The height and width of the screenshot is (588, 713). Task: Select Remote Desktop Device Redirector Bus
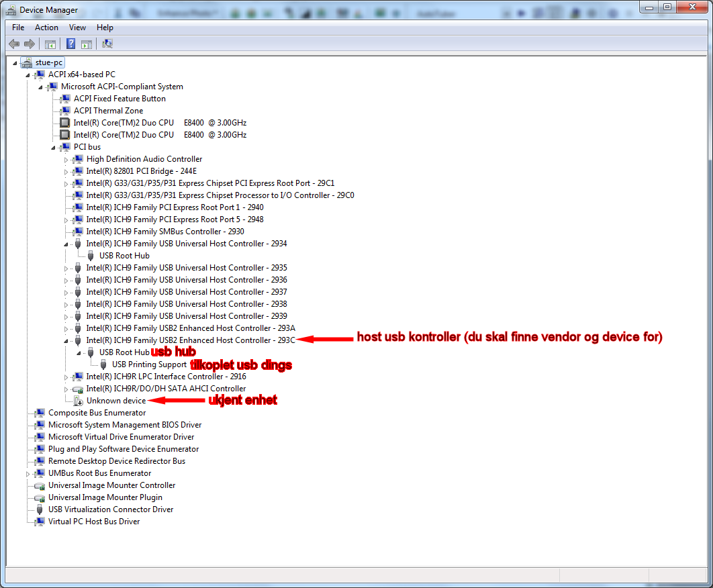pos(117,462)
